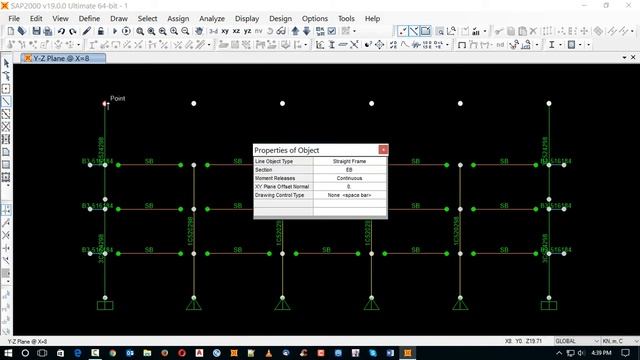Choose Draw Rectangular Area tool

(x=6, y=164)
